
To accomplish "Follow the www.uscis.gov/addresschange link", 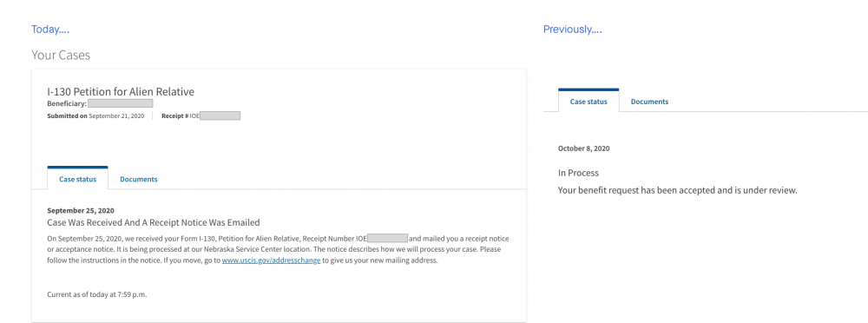I will (271, 260).
